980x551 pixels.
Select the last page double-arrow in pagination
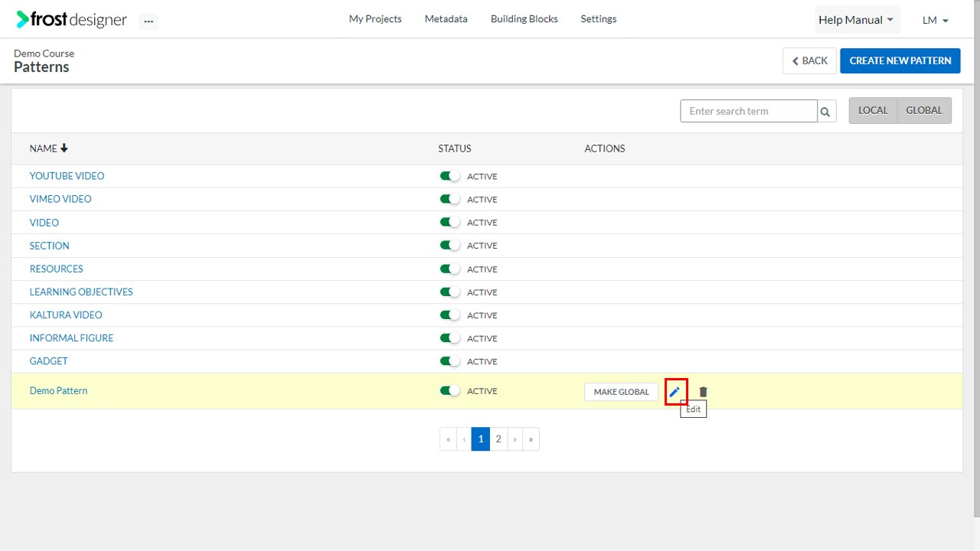531,439
